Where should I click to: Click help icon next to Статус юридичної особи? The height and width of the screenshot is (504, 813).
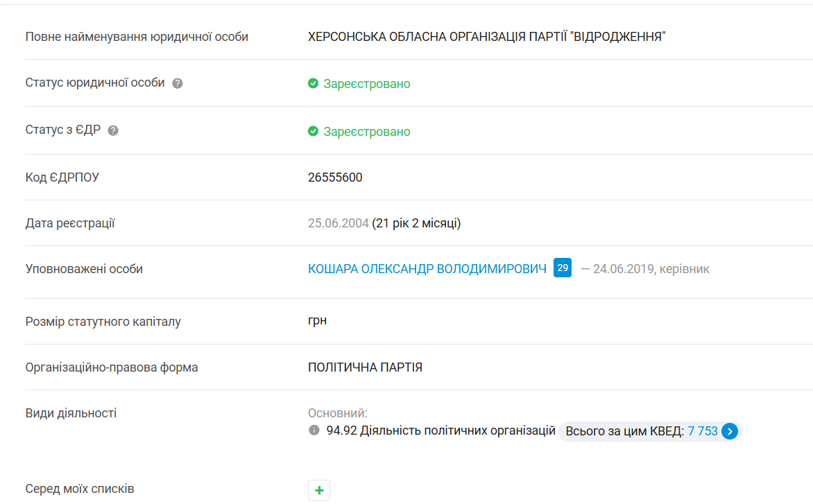point(178,83)
